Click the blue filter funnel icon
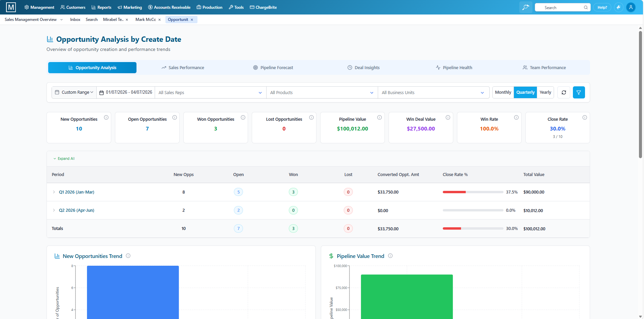The height and width of the screenshot is (319, 644). (x=579, y=92)
